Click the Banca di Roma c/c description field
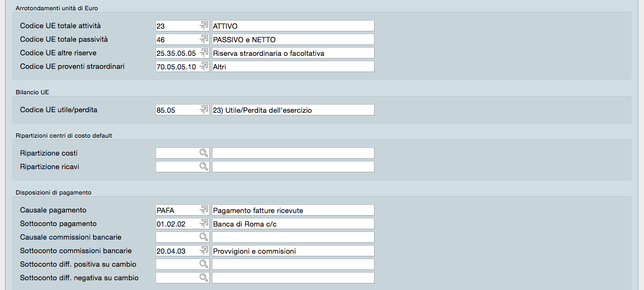This screenshot has width=644, height=290. click(293, 224)
